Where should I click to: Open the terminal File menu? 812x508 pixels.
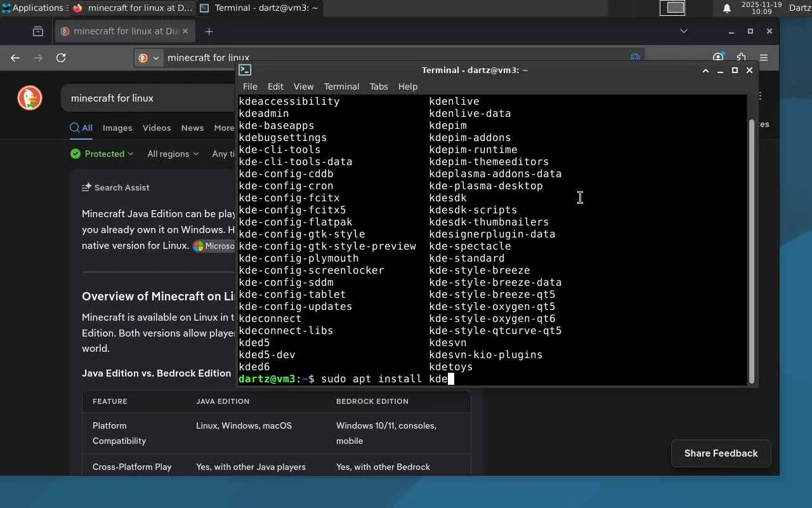250,86
